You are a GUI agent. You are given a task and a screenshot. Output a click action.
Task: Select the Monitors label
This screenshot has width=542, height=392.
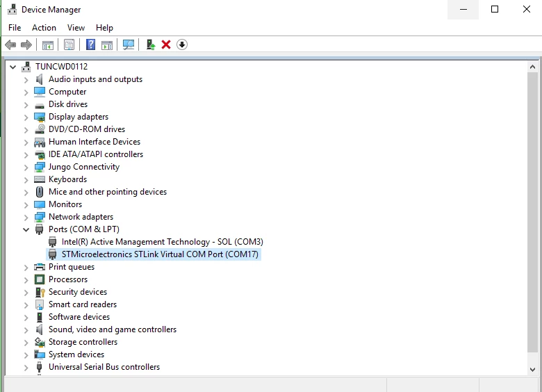[65, 204]
